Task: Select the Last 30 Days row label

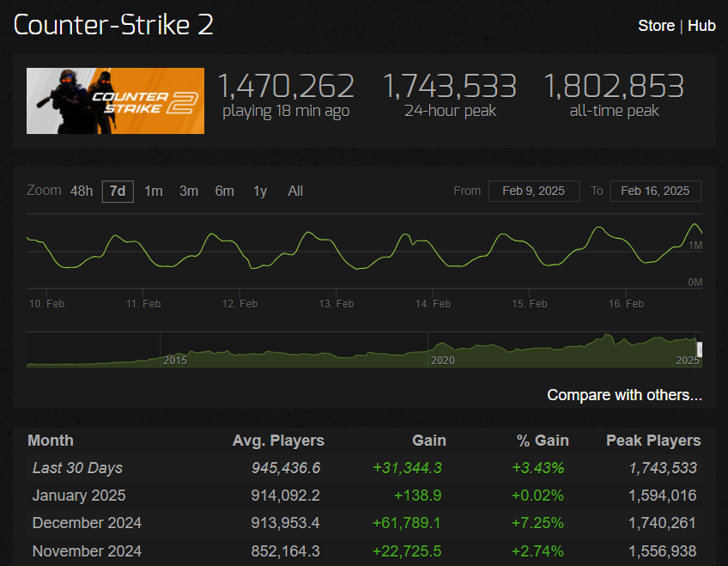Action: coord(77,468)
